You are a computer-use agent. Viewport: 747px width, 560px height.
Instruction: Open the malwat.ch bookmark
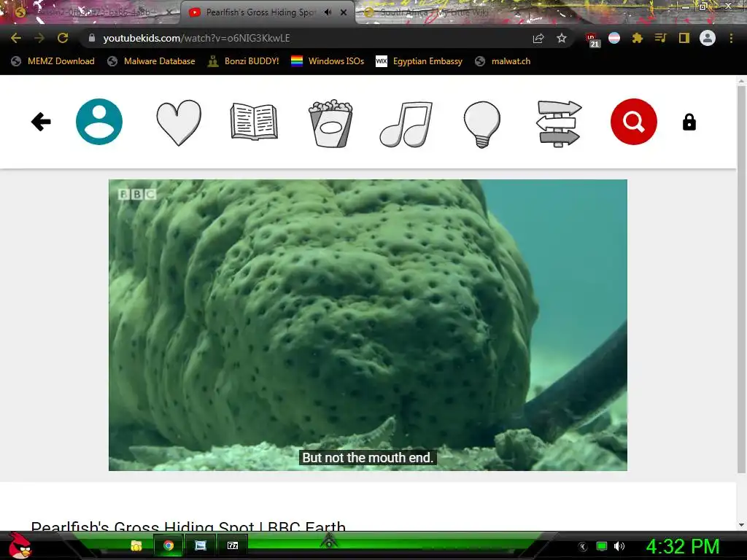pos(503,61)
